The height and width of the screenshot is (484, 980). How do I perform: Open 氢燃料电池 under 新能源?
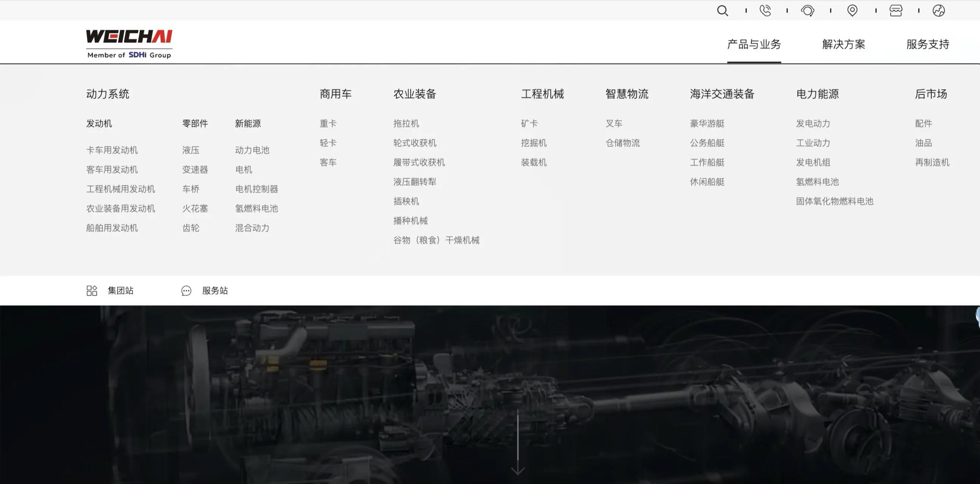[257, 208]
